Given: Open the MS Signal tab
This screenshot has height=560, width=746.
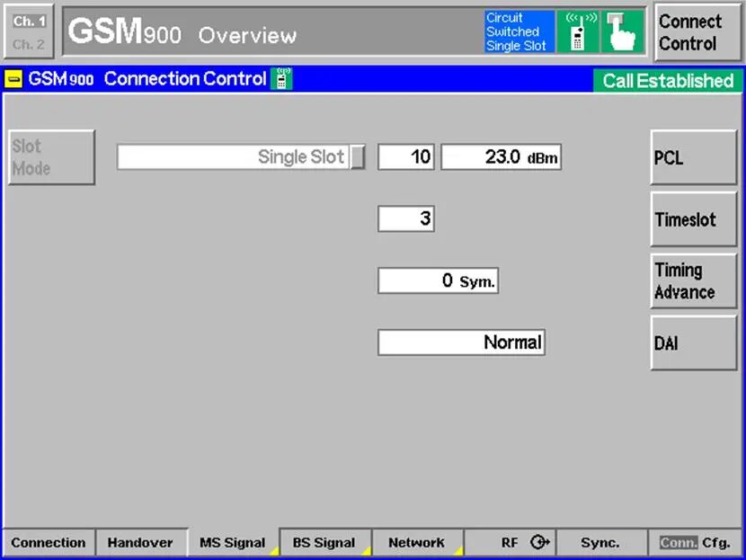Looking at the screenshot, I should tap(233, 542).
